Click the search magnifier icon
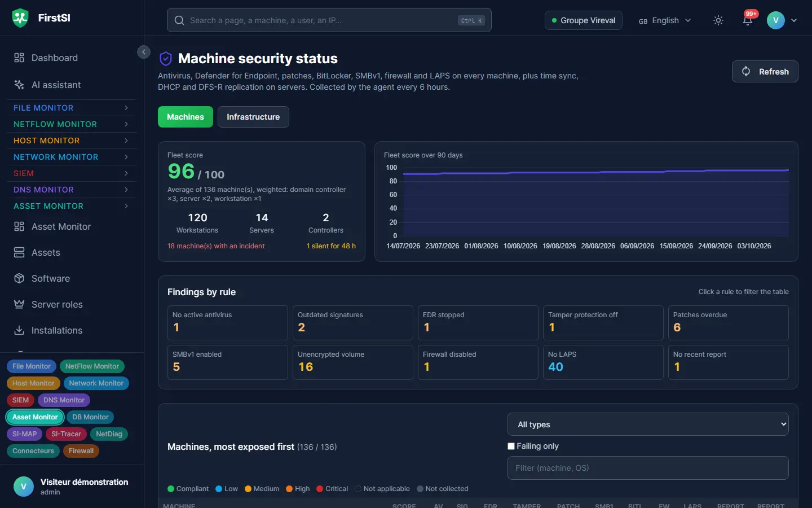The width and height of the screenshot is (812, 508). (179, 20)
